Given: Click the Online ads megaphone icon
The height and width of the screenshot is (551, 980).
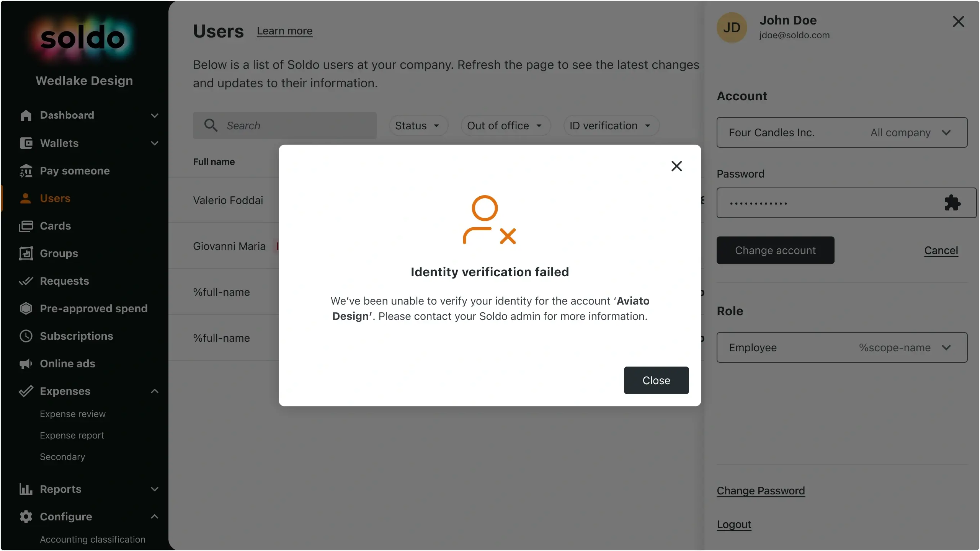Looking at the screenshot, I should coord(26,364).
